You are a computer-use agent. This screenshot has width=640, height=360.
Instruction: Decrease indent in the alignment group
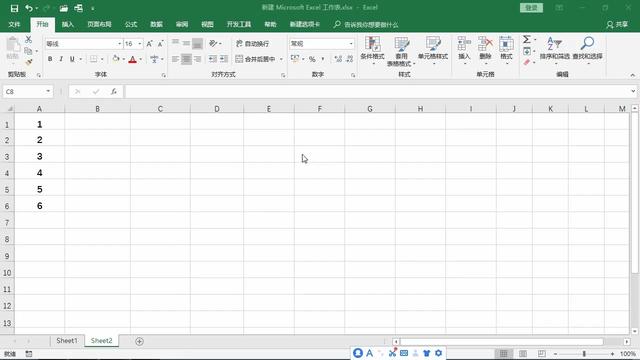pyautogui.click(x=213, y=59)
